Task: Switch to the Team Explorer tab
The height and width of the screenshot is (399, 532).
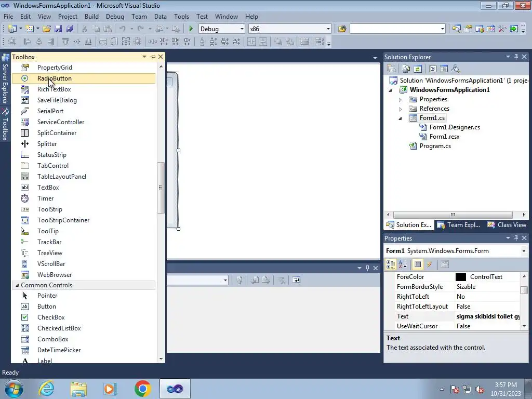Action: [x=458, y=225]
